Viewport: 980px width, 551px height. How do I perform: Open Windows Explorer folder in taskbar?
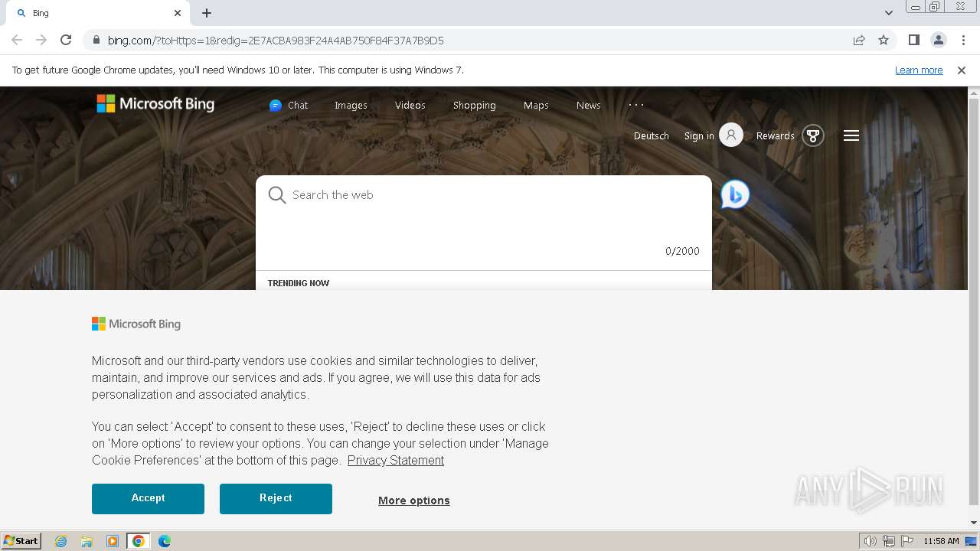pyautogui.click(x=87, y=541)
